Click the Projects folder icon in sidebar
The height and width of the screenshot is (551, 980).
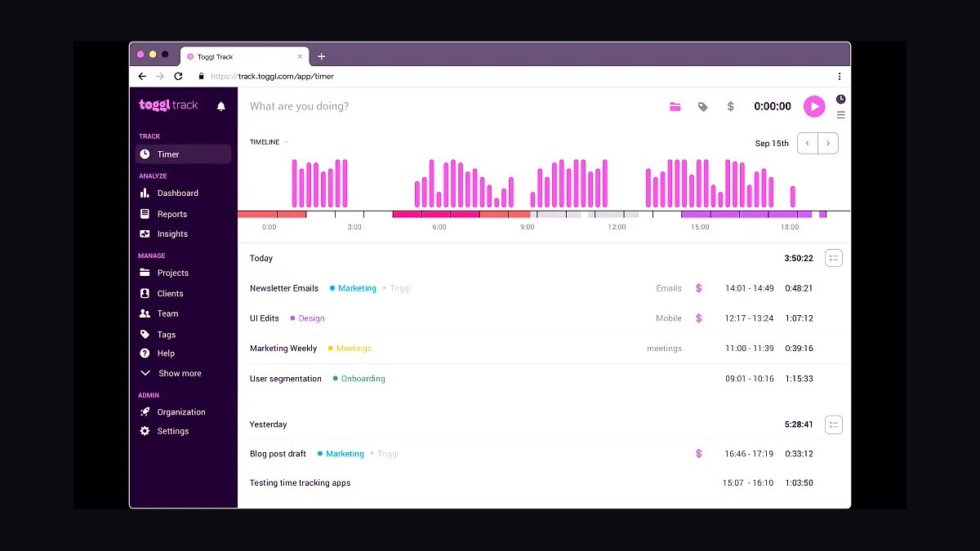tap(145, 273)
